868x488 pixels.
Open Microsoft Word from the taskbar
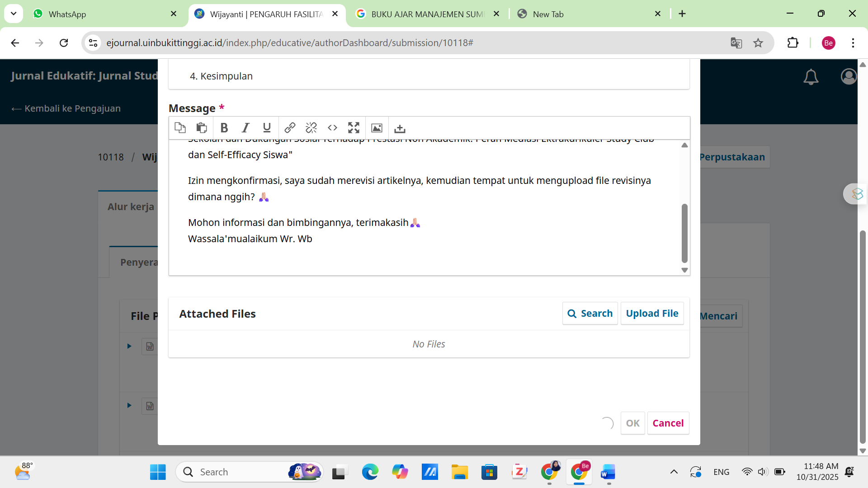pos(608,472)
